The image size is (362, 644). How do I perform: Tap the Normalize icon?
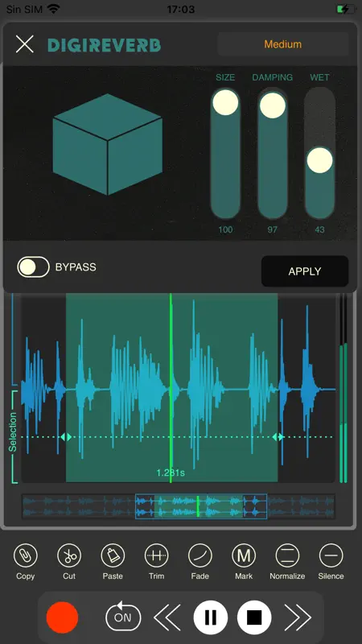pyautogui.click(x=287, y=555)
